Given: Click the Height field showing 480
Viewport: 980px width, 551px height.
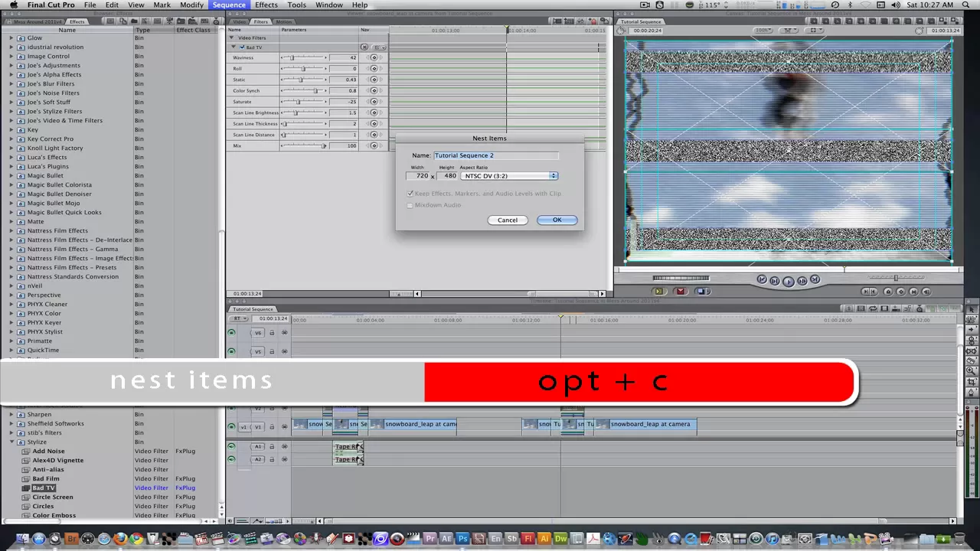Looking at the screenshot, I should pos(447,176).
